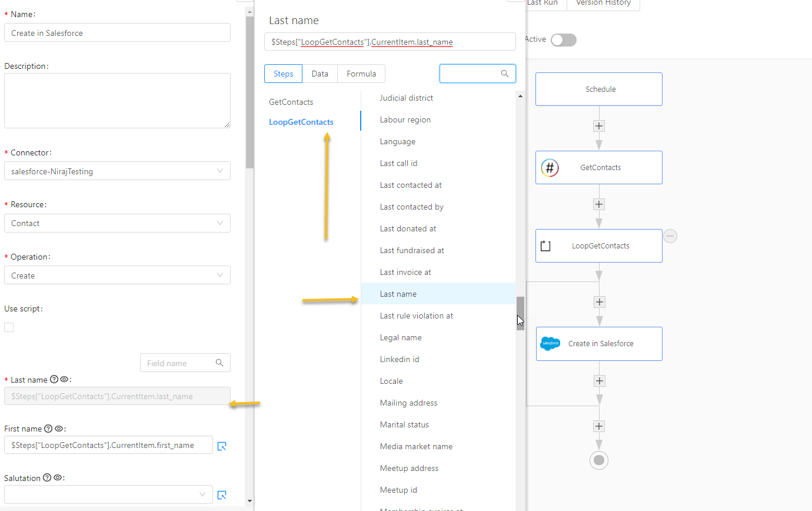
Task: Check the Use script checkbox
Action: pos(9,327)
